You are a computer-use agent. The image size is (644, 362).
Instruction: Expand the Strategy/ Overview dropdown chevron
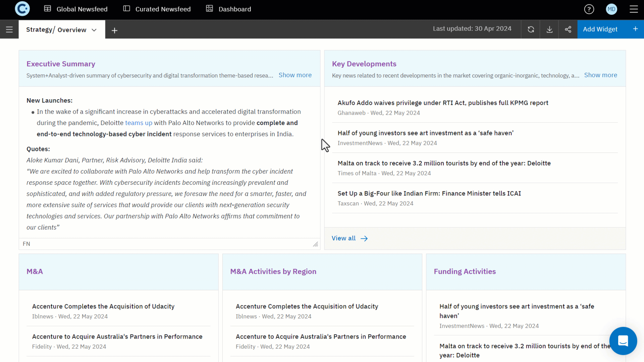pyautogui.click(x=94, y=30)
